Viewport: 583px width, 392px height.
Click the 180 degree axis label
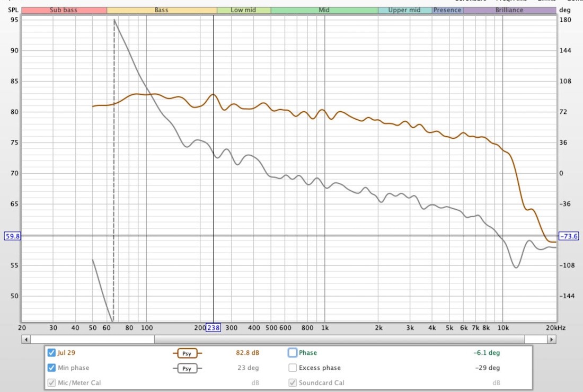565,20
